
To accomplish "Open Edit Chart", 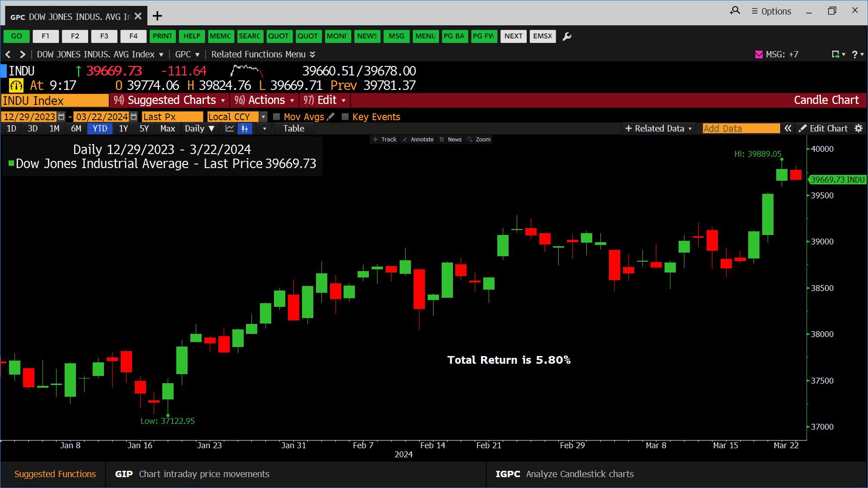I will tap(823, 128).
